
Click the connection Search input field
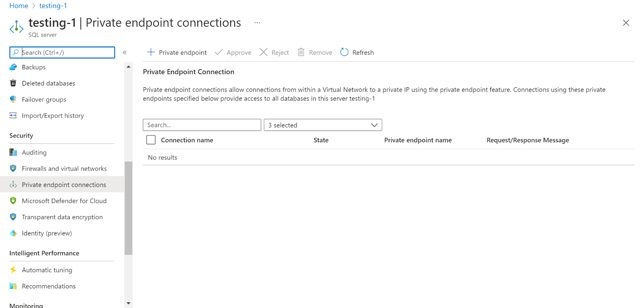202,125
